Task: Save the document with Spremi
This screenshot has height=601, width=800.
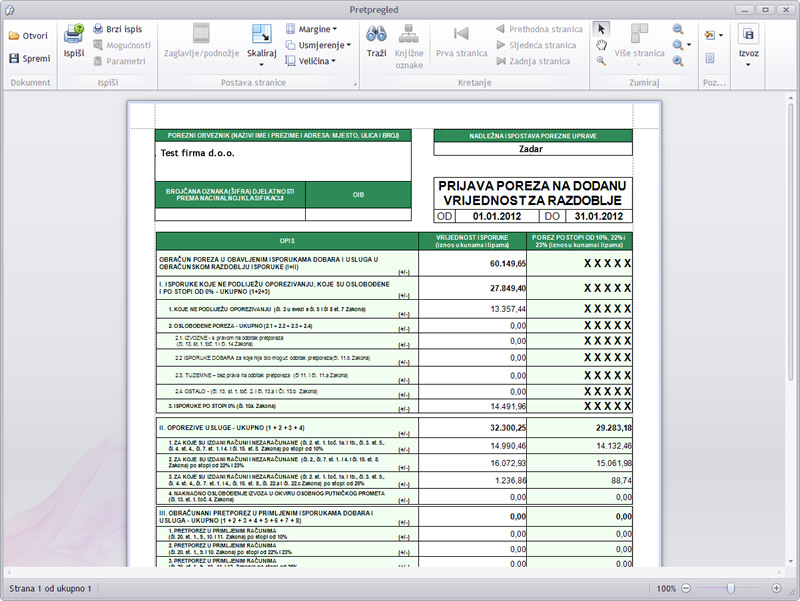Action: point(30,58)
